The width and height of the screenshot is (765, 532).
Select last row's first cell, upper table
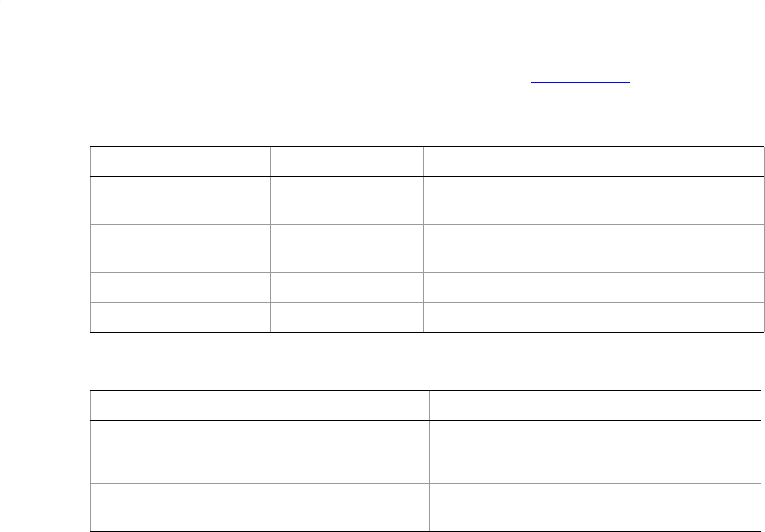tap(180, 318)
